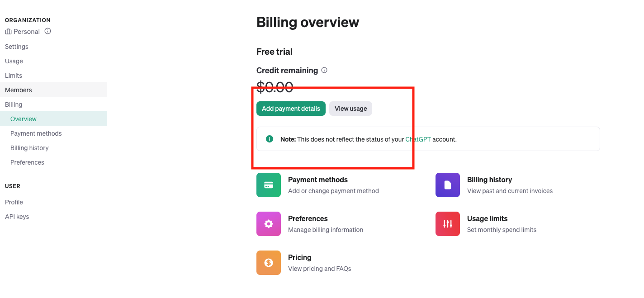
Task: Open Settings in the sidebar
Action: click(x=17, y=47)
